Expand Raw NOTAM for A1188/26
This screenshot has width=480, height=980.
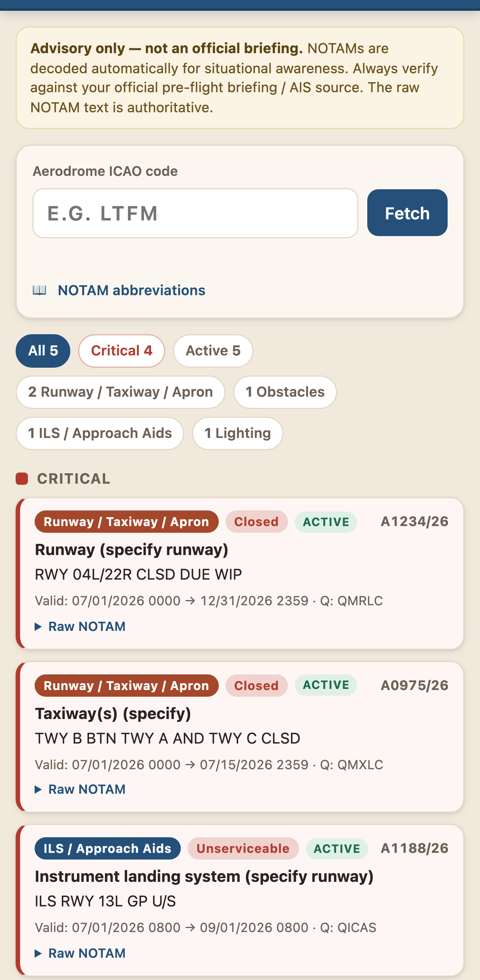[x=80, y=953]
